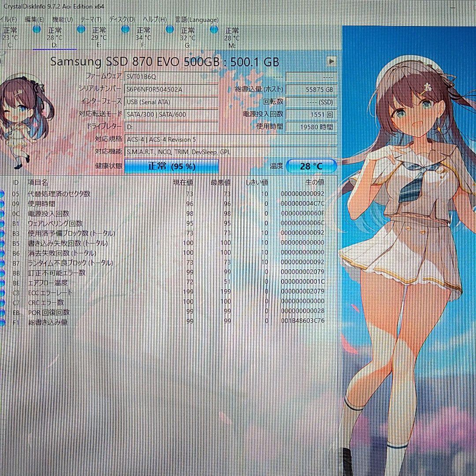Click the 最悪値 column header
The width and height of the screenshot is (476, 476).
point(221,182)
